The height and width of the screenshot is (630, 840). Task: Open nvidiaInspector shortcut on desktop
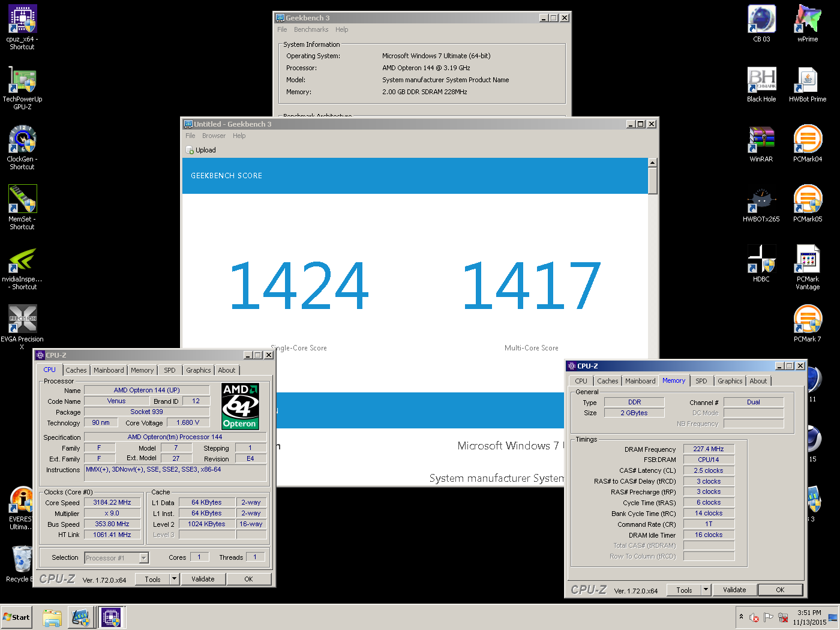(x=22, y=267)
